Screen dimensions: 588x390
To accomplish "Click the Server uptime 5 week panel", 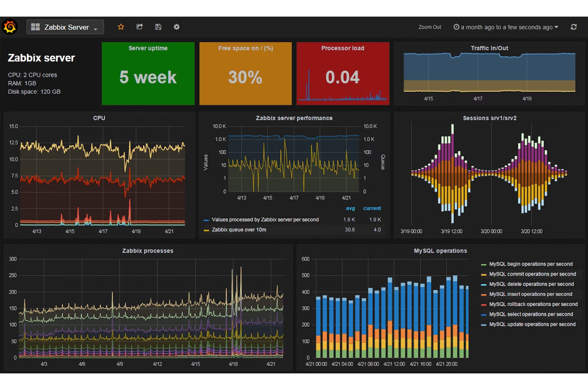I will point(148,74).
